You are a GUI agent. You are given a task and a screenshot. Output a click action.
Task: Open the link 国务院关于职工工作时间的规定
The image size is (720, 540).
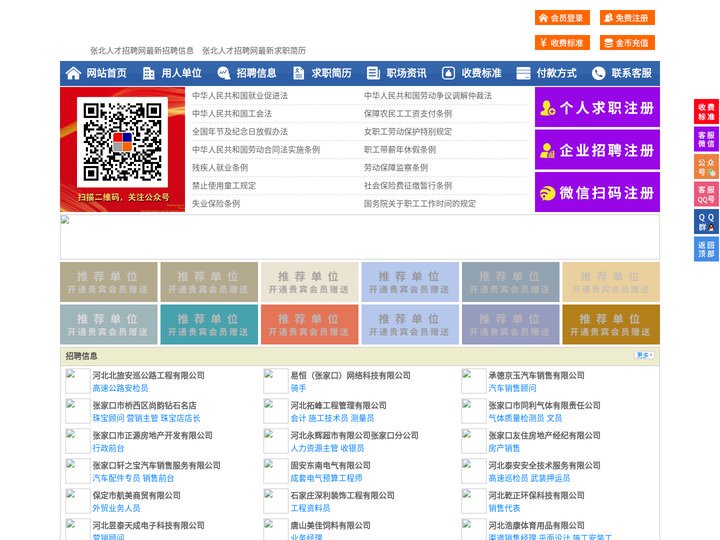(x=420, y=203)
